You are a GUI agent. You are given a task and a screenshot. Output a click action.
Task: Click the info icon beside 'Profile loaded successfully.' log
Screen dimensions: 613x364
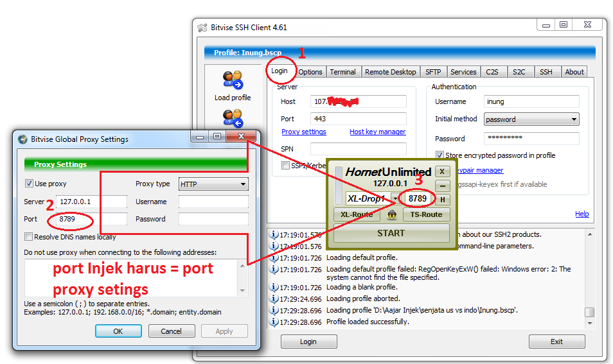pyautogui.click(x=274, y=322)
